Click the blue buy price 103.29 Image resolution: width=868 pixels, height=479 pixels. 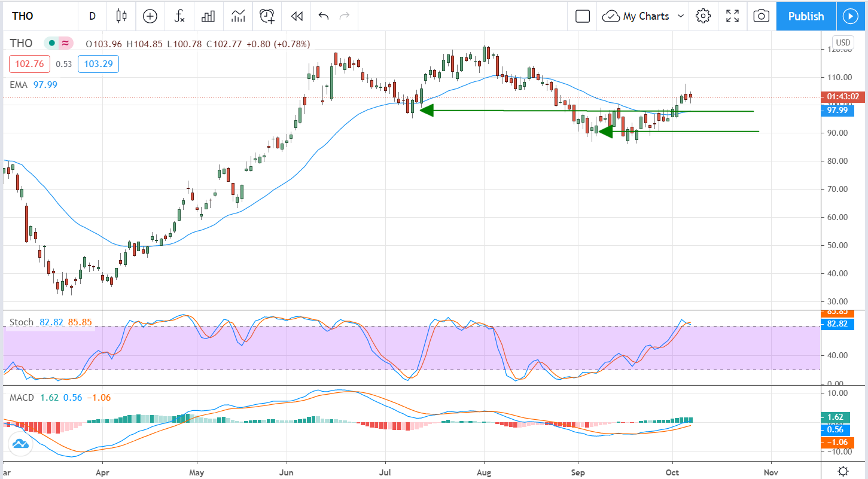(x=99, y=64)
